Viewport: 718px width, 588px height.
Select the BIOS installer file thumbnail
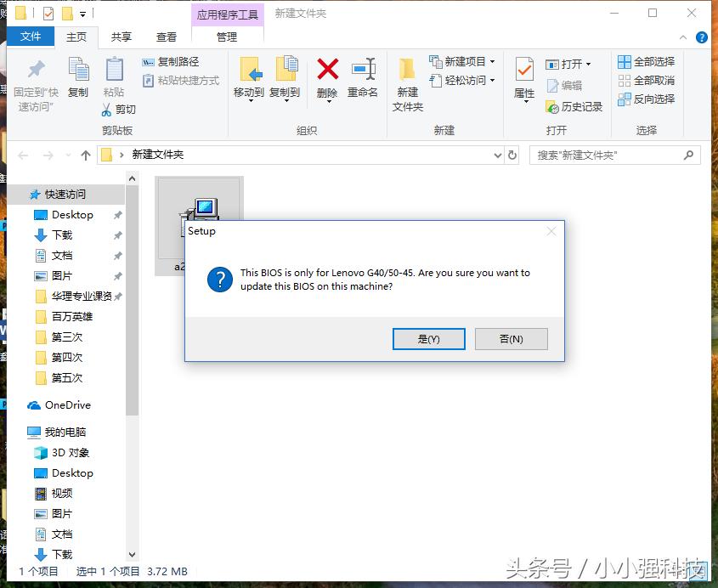point(199,226)
